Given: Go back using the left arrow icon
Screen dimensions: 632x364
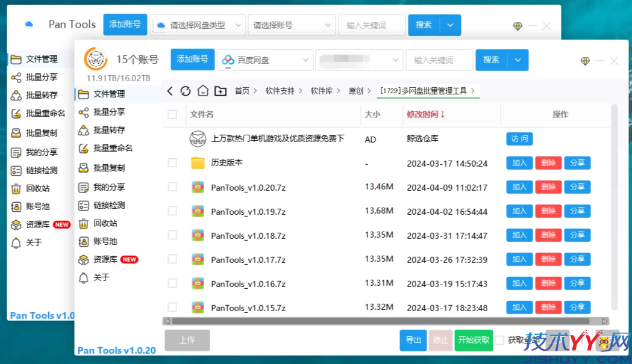Looking at the screenshot, I should pos(170,90).
